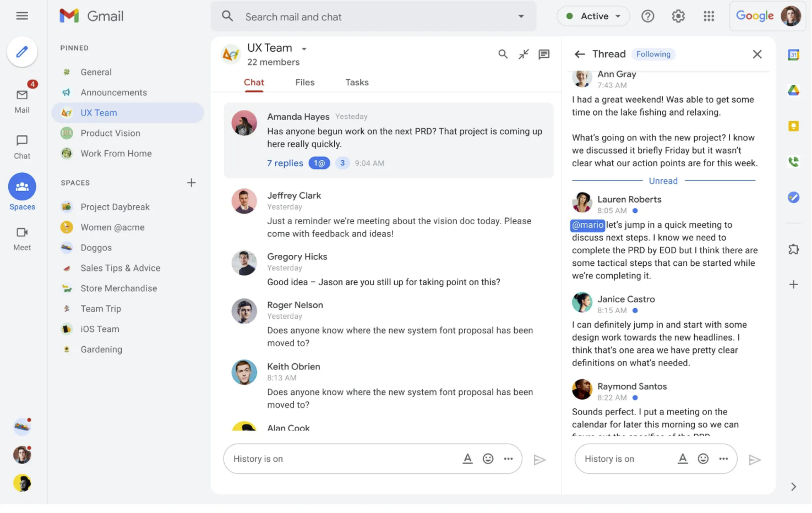The width and height of the screenshot is (812, 513).
Task: Open the Team Trip space
Action: [128, 309]
